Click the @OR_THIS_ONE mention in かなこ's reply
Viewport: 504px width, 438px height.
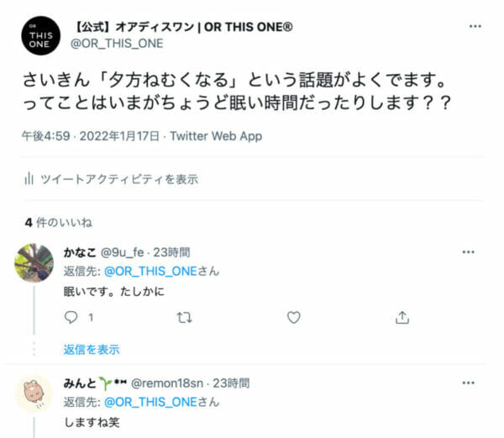pyautogui.click(x=150, y=272)
